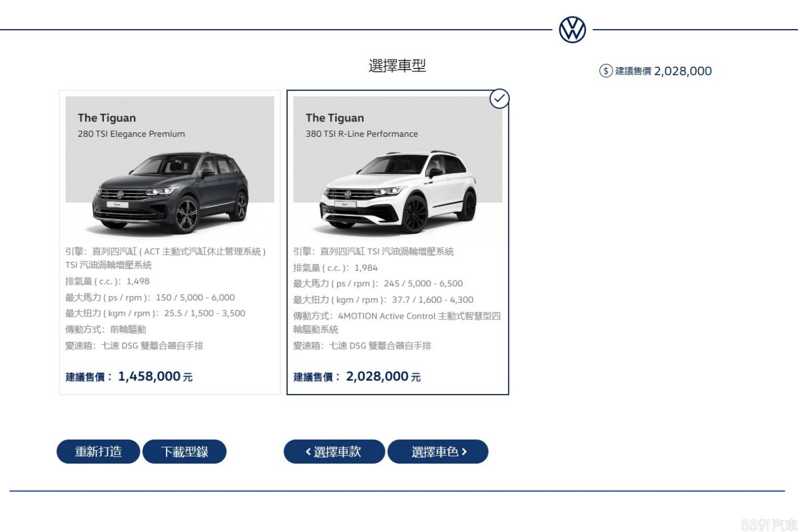Click the white Tiguan R-Line image
Image resolution: width=798 pixels, height=532 pixels.
coord(399,193)
